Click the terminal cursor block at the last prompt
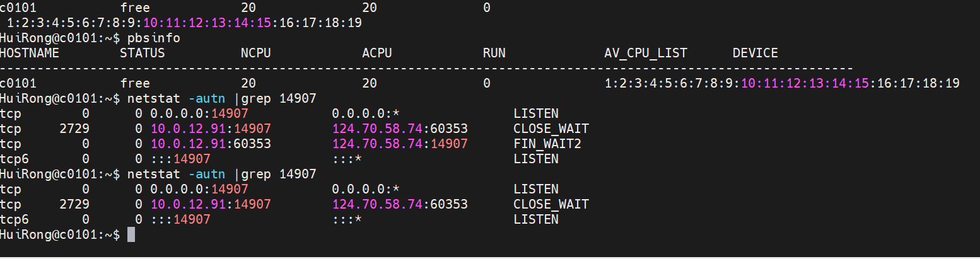The image size is (980, 259). [131, 235]
